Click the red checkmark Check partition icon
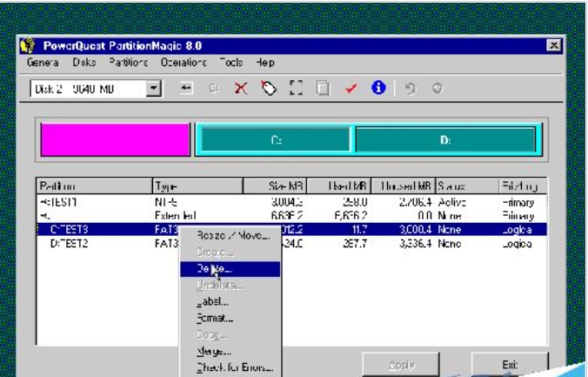 click(351, 89)
